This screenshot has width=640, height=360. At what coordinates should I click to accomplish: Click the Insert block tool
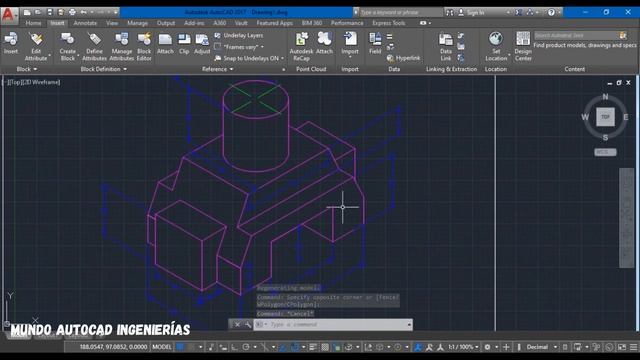click(x=11, y=43)
